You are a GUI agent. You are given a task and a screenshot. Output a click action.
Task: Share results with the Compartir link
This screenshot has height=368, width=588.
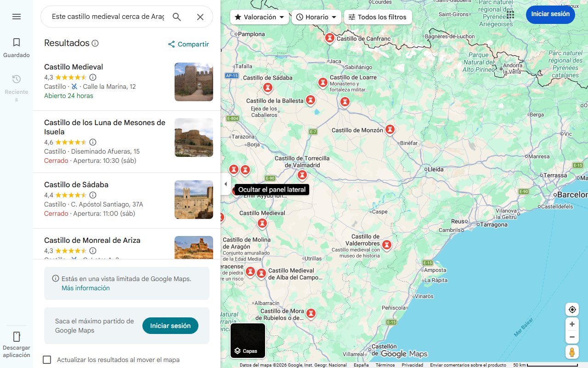coord(188,44)
